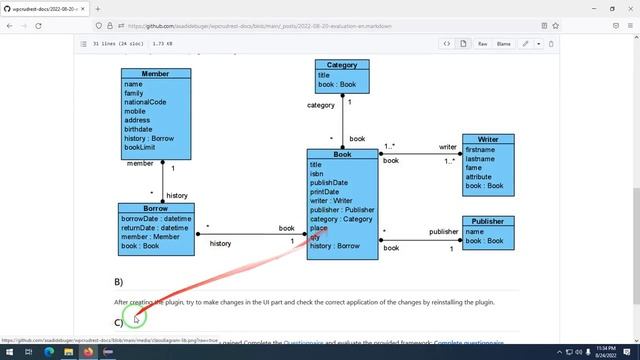Open Task View from the taskbar
This screenshot has width=640, height=360.
click(x=29, y=352)
